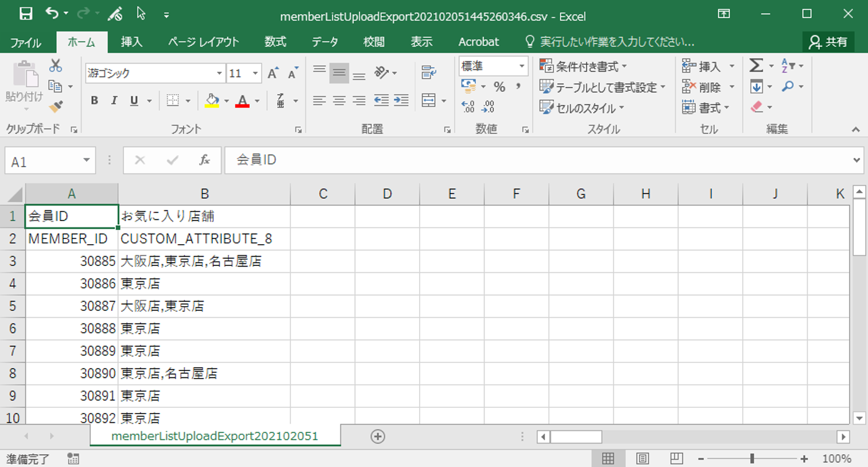Click the percent style icon

pyautogui.click(x=499, y=87)
